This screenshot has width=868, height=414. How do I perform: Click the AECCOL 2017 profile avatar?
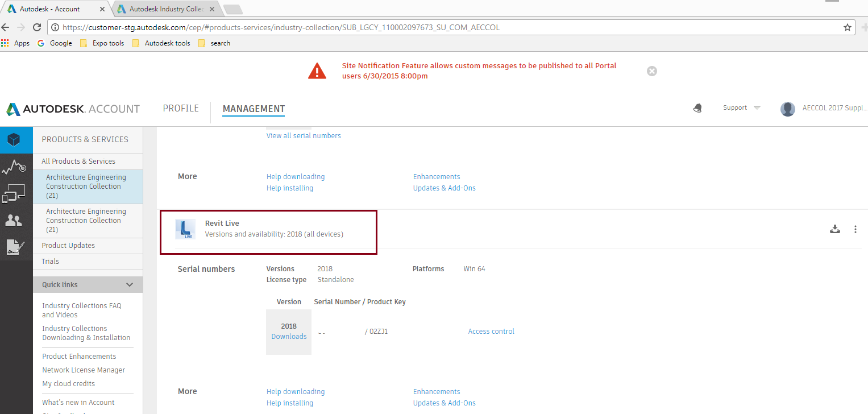pyautogui.click(x=787, y=109)
